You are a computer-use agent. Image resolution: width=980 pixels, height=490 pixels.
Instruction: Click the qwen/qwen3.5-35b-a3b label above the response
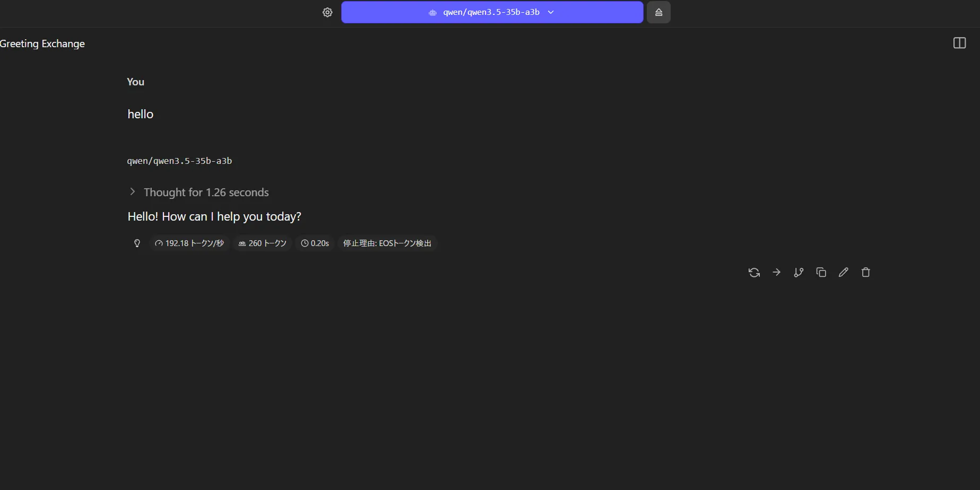point(179,161)
